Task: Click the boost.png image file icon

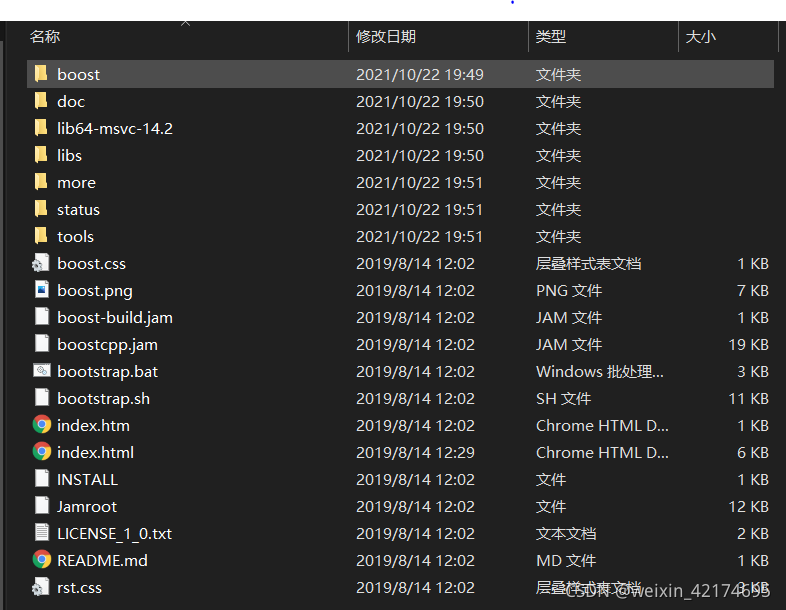Action: [x=42, y=290]
